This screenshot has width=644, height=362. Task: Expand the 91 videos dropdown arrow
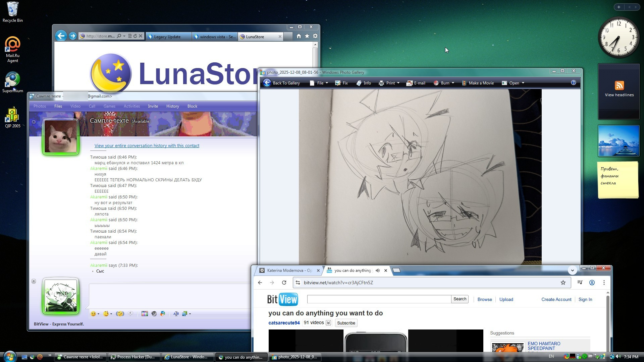tap(328, 323)
